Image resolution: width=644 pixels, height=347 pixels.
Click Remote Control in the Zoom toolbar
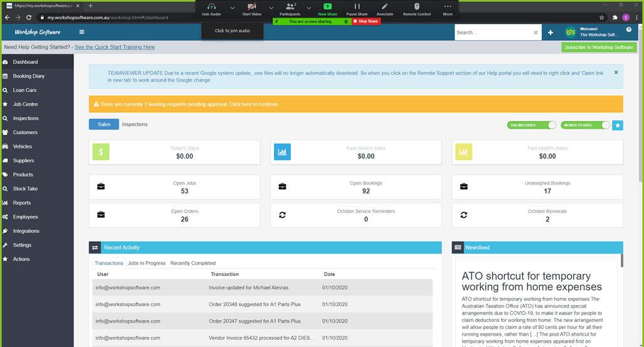(x=417, y=9)
